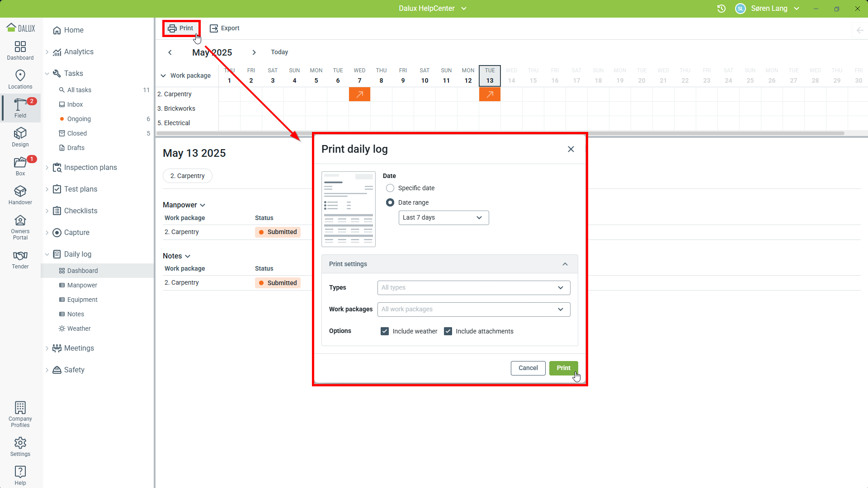Uncheck the Include weather checkbox

point(385,331)
